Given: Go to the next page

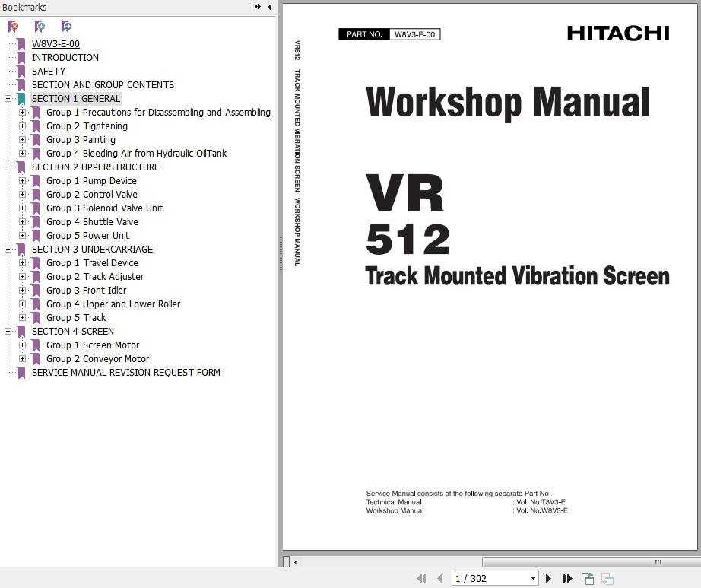Looking at the screenshot, I should [x=548, y=579].
